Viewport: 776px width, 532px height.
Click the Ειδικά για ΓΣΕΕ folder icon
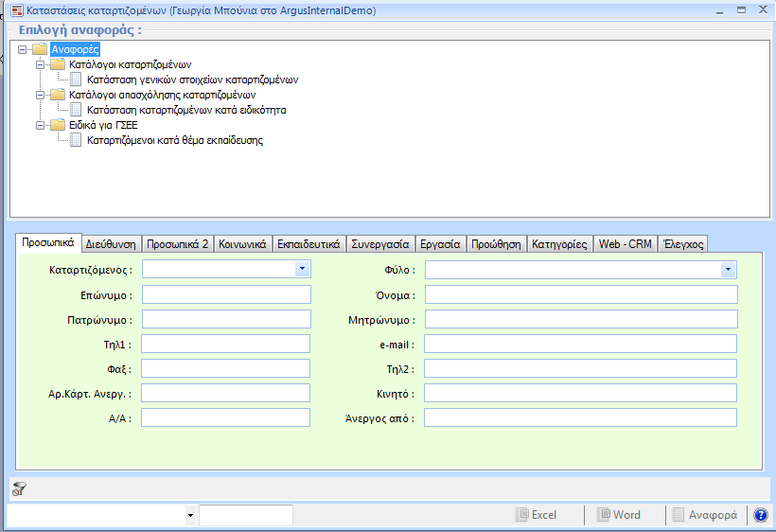coord(58,125)
